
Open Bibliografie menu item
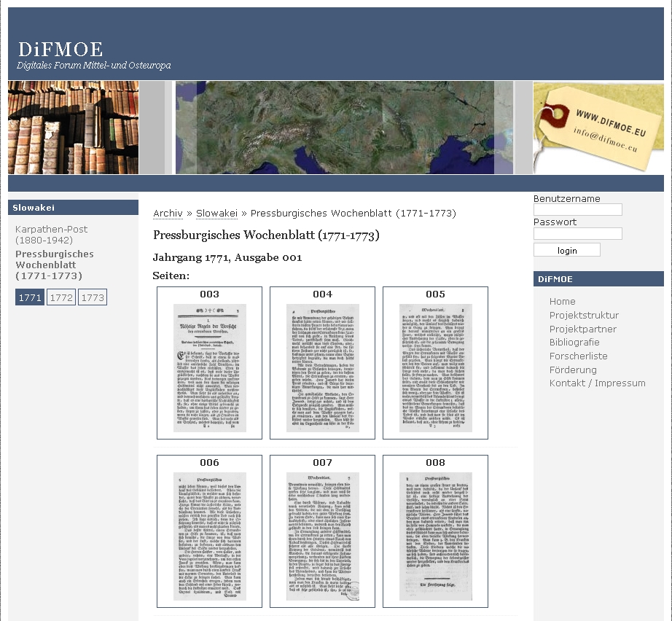coord(574,342)
